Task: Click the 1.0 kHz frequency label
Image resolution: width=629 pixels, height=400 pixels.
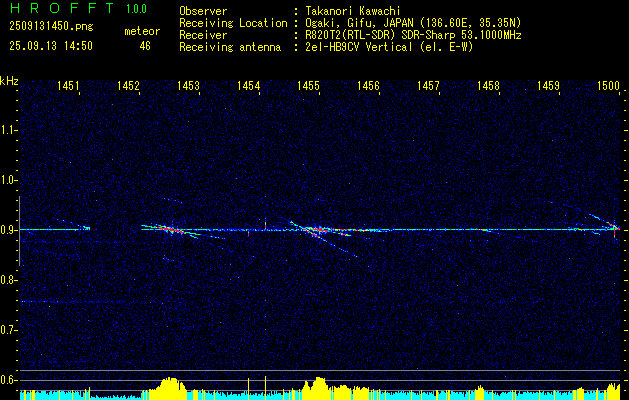Action: point(8,180)
